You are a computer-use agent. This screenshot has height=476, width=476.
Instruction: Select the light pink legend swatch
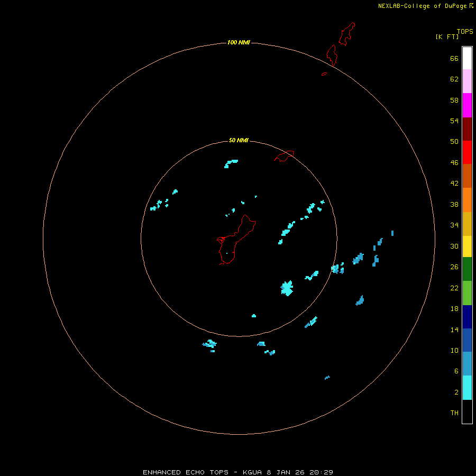467,81
